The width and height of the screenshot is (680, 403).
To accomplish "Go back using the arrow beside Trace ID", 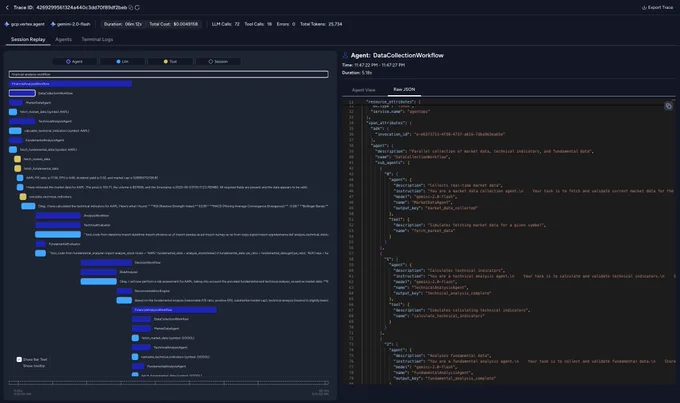I will point(7,7).
